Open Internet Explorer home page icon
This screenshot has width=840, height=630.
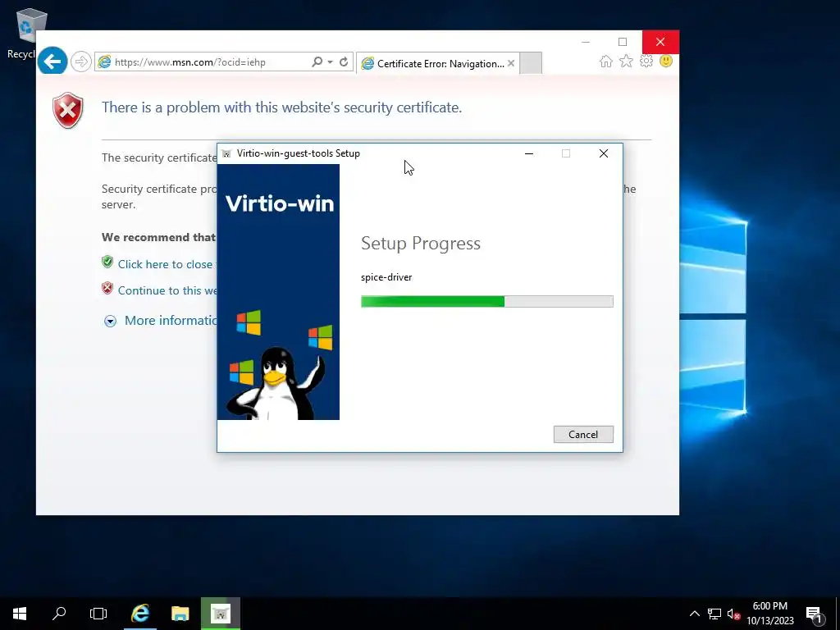pos(606,61)
